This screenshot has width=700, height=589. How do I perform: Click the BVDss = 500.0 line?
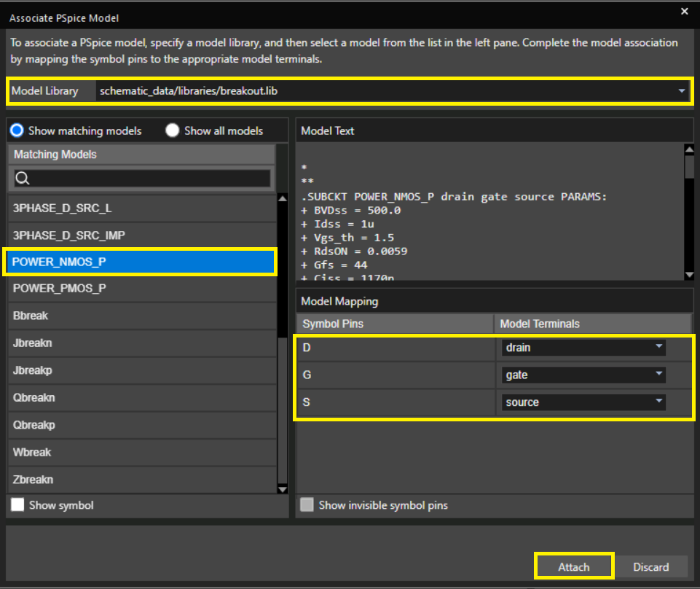pos(351,211)
